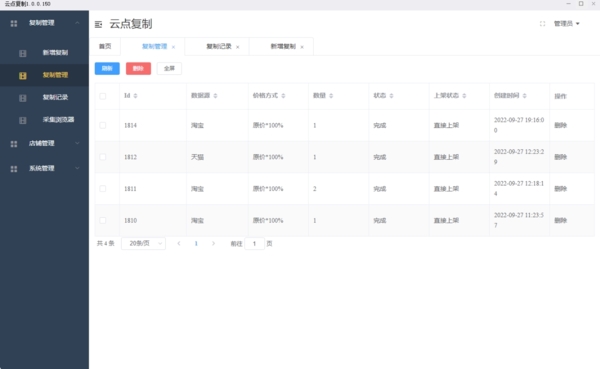Image resolution: width=600 pixels, height=369 pixels.
Task: Click the page number 1 button
Action: point(196,243)
